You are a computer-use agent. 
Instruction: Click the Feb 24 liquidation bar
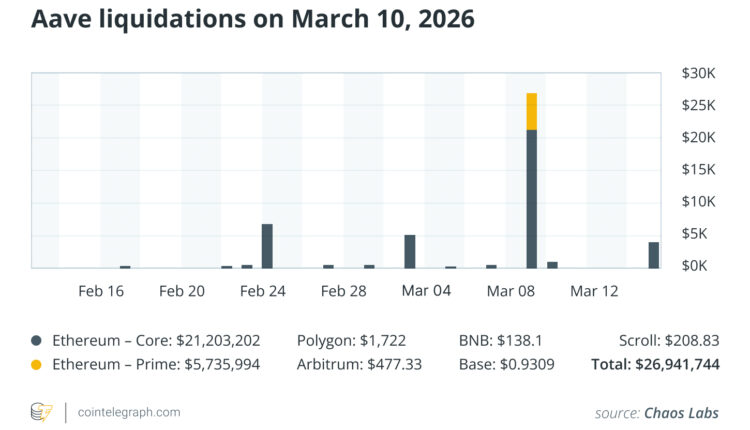coord(267,246)
